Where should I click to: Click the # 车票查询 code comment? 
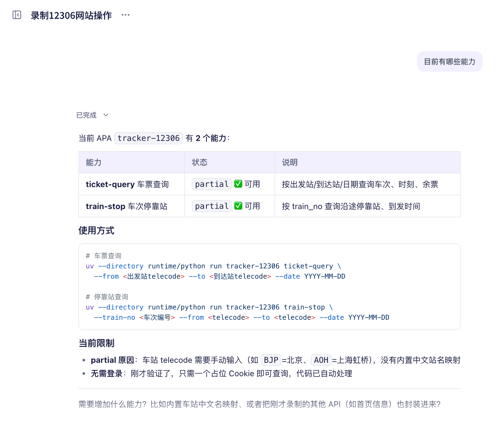[x=104, y=256]
